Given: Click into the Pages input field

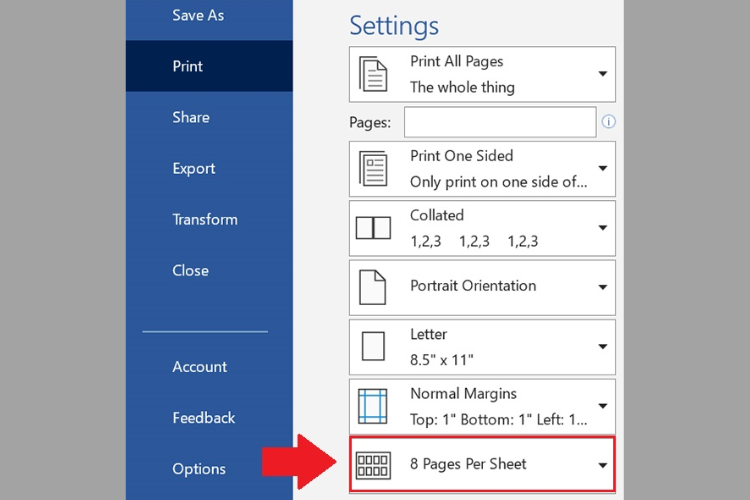Looking at the screenshot, I should pyautogui.click(x=500, y=122).
